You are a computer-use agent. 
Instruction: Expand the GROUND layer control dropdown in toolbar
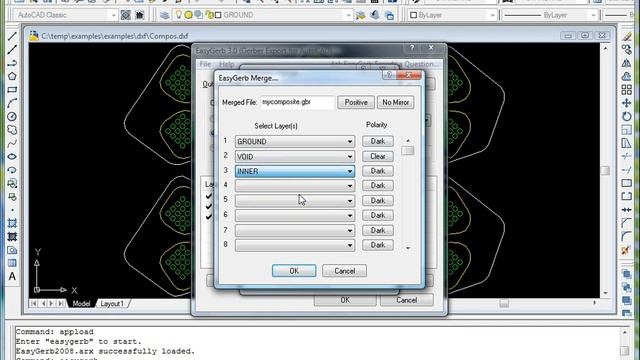348,16
